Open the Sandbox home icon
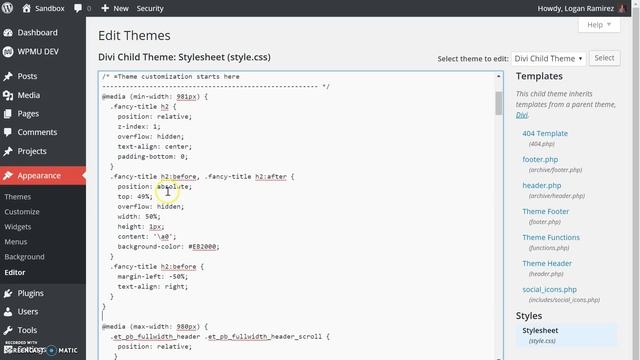 click(27, 8)
